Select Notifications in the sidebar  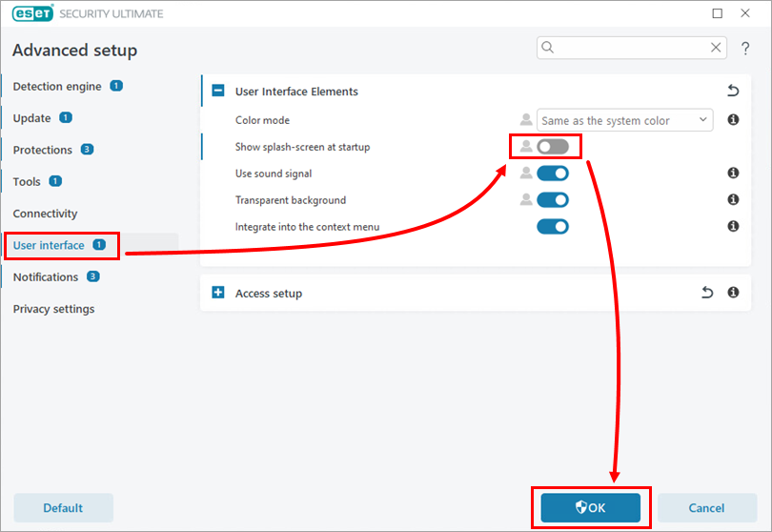coord(46,277)
